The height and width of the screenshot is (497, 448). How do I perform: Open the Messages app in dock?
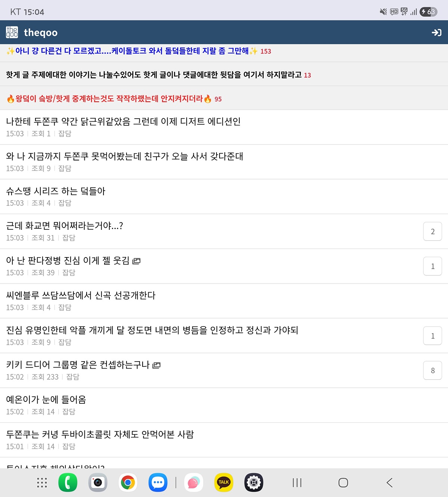click(158, 482)
